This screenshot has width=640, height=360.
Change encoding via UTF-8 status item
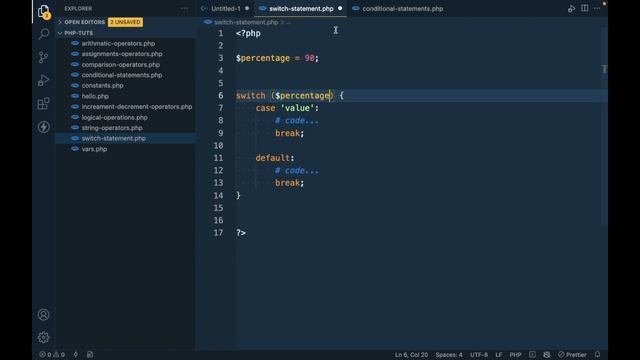[x=479, y=355]
